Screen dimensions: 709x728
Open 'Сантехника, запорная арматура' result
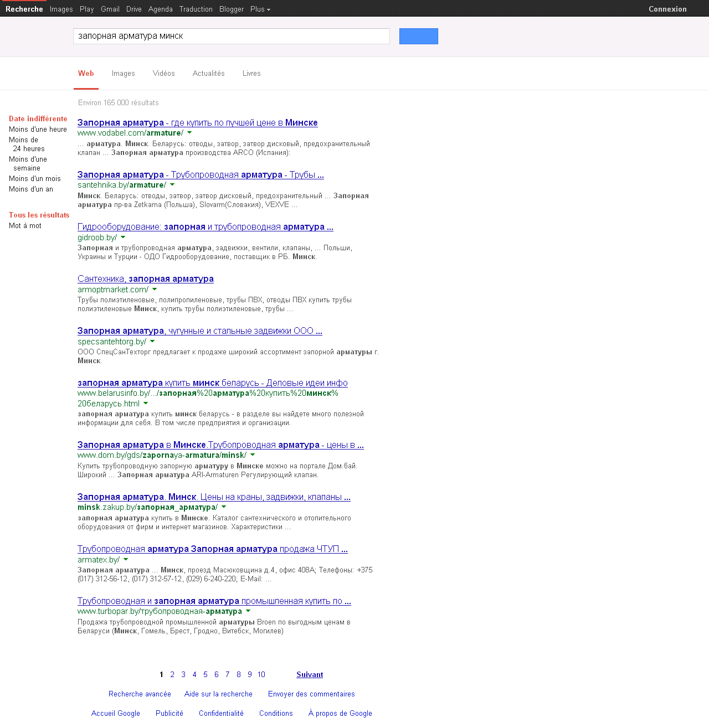point(146,278)
